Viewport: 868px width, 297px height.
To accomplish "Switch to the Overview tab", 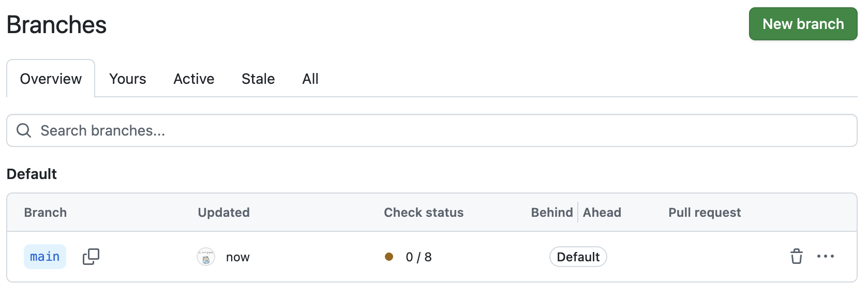I will pos(51,79).
